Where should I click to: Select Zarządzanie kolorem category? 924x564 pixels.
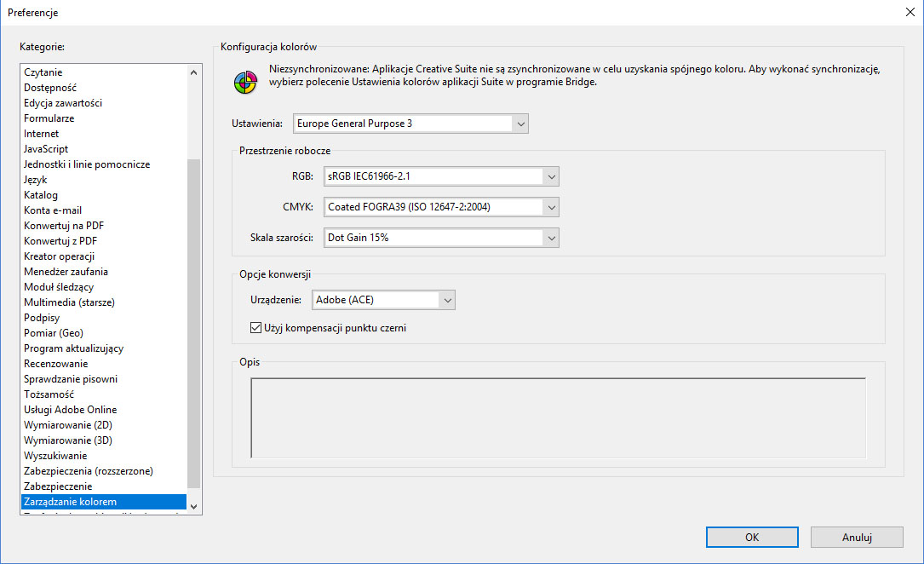click(x=104, y=502)
